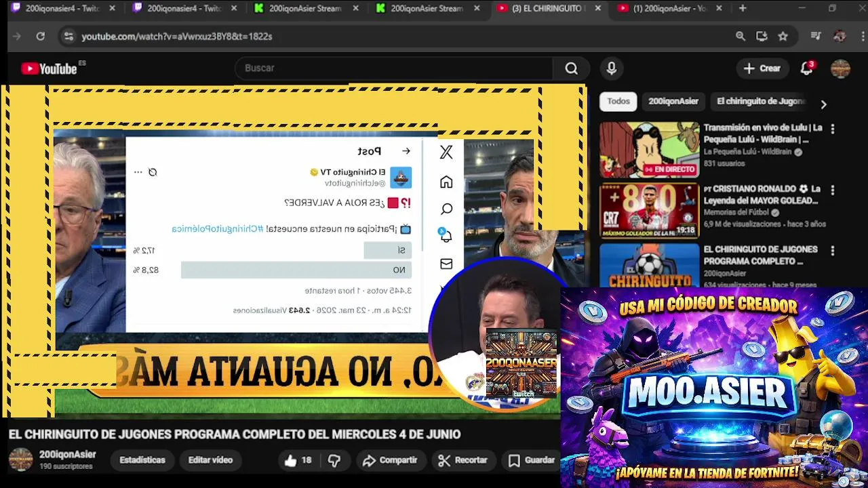This screenshot has width=868, height=488.
Task: Click the forward navigation arrow
Action: 17,37
